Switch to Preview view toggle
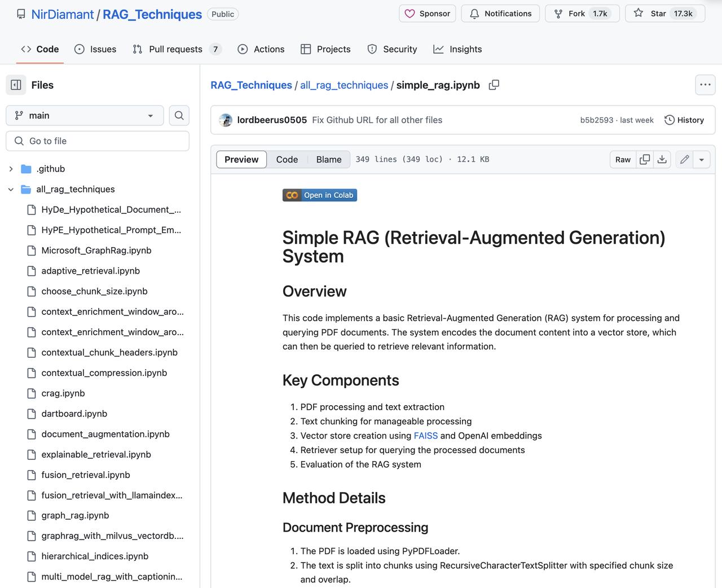The width and height of the screenshot is (722, 588). 241,160
